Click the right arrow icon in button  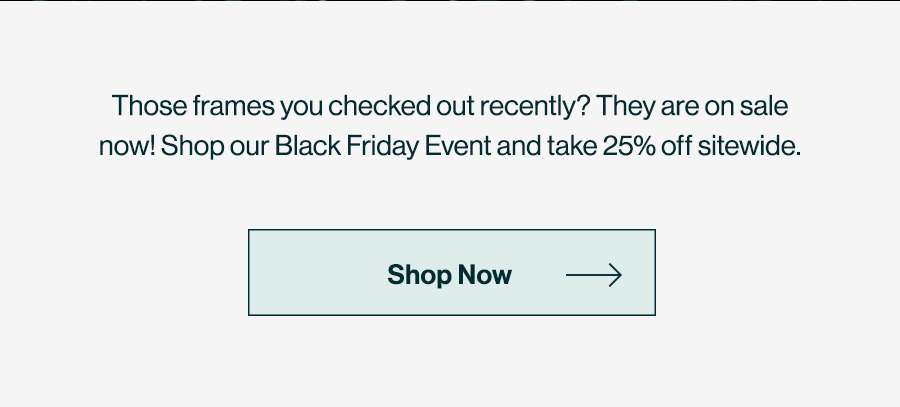click(x=593, y=275)
